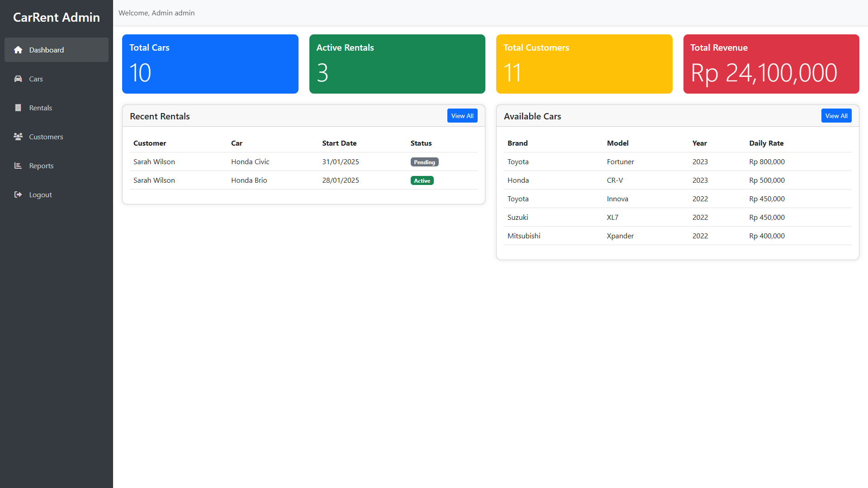Click the Pending status badge
The image size is (868, 488).
coord(424,162)
